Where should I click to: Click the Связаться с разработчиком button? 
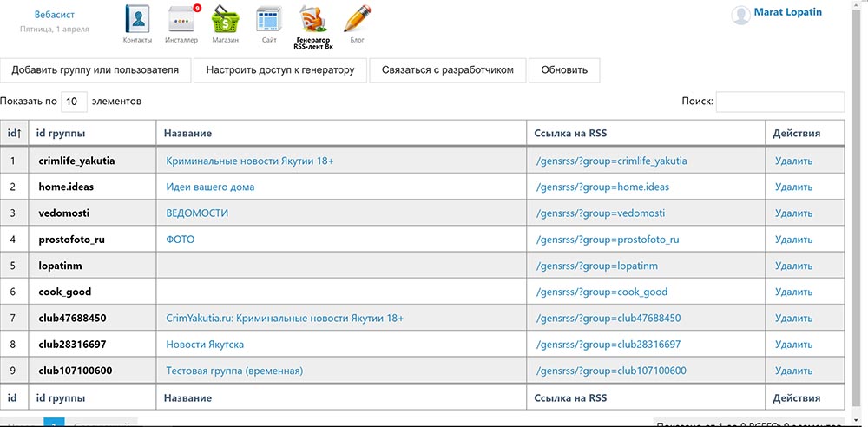pos(447,70)
